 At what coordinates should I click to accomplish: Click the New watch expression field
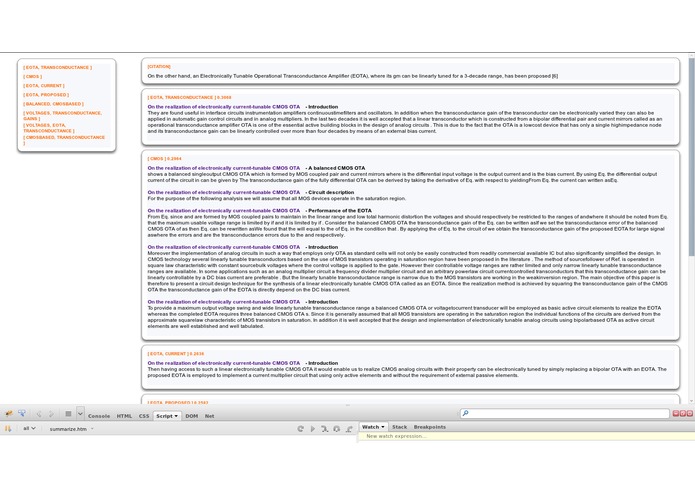coord(526,436)
